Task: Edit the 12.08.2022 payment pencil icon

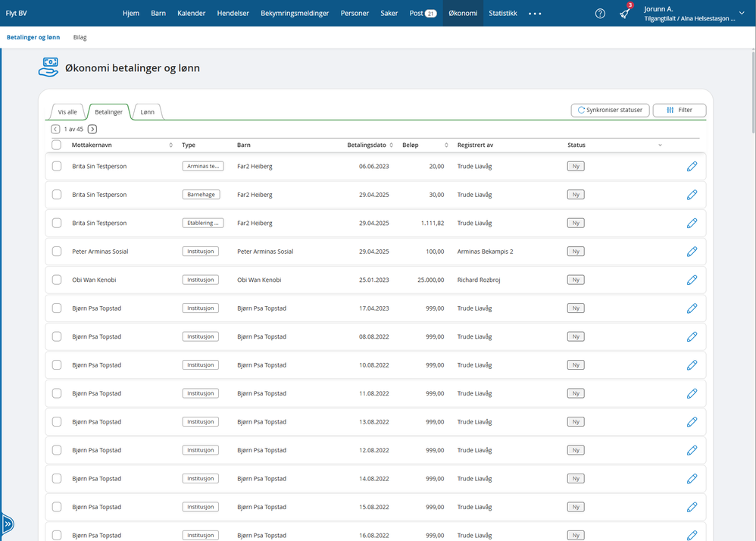Action: (692, 450)
